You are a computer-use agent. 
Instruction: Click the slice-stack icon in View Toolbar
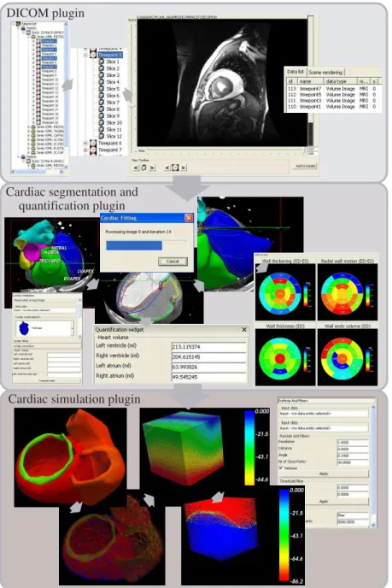(x=143, y=168)
